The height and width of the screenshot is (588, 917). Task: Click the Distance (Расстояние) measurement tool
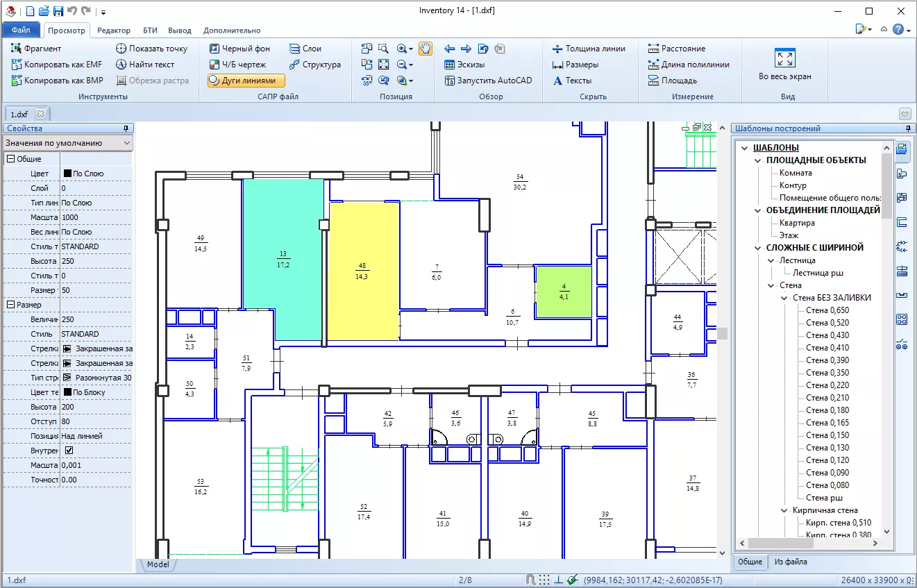[x=676, y=49]
